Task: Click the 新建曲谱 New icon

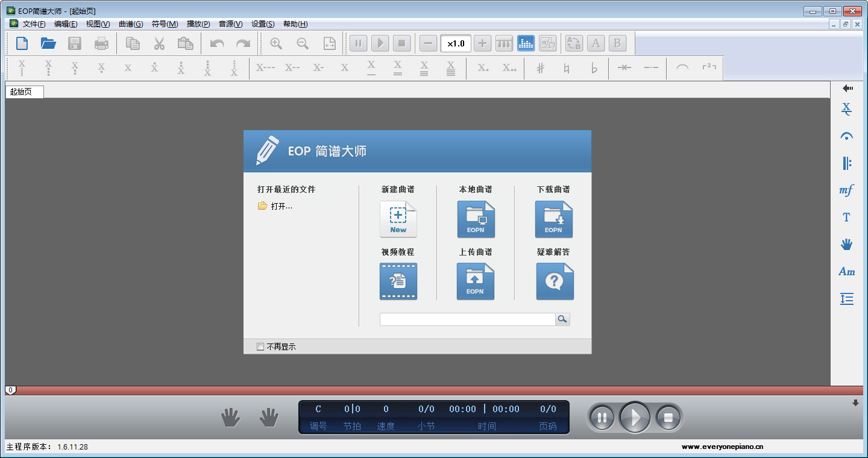Action: pyautogui.click(x=398, y=219)
